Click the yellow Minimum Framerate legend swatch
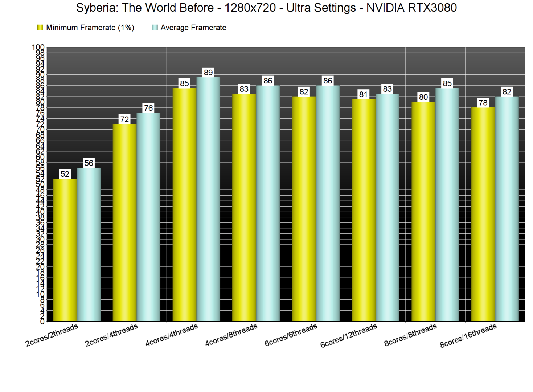This screenshot has height=392, width=533. (40, 28)
